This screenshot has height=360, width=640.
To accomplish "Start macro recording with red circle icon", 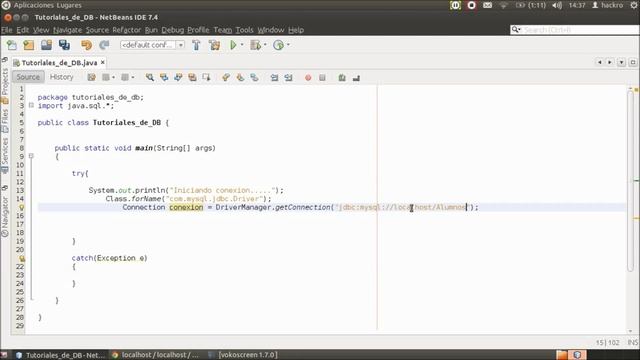I will coord(308,78).
